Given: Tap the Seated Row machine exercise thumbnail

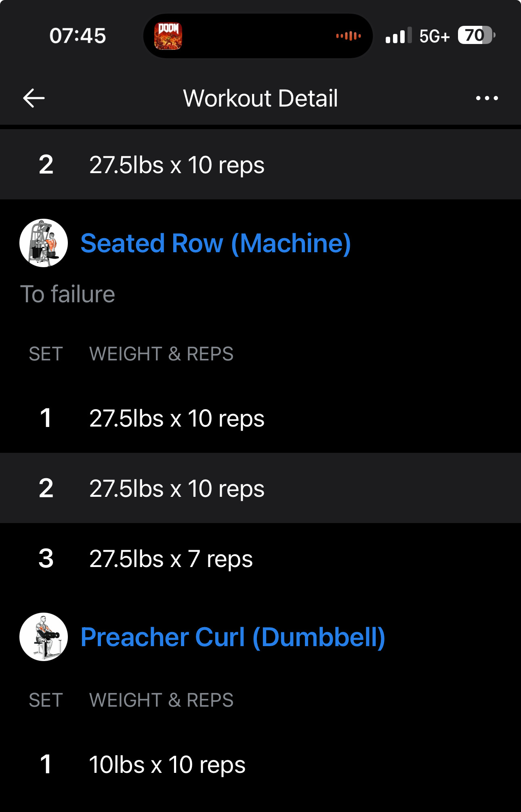Looking at the screenshot, I should click(44, 243).
